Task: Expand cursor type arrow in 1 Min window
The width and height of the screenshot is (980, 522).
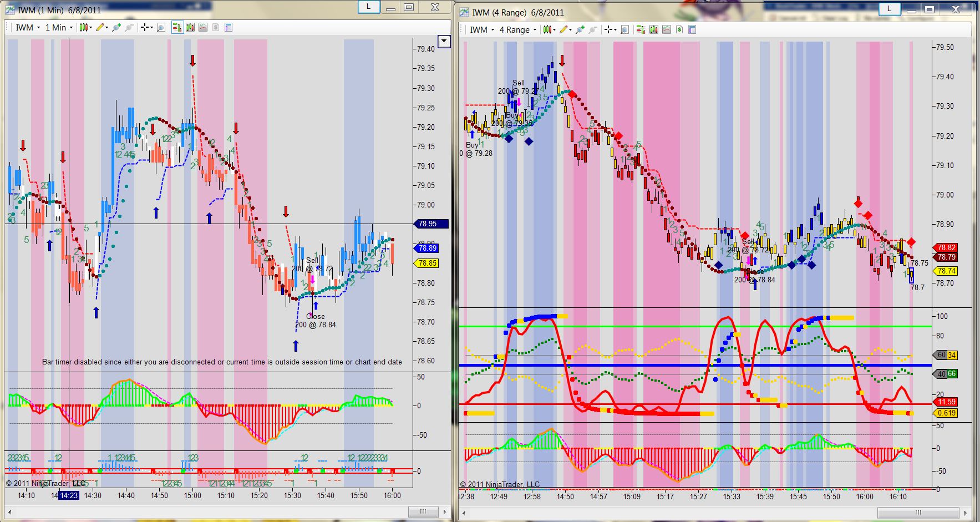Action: [x=151, y=28]
